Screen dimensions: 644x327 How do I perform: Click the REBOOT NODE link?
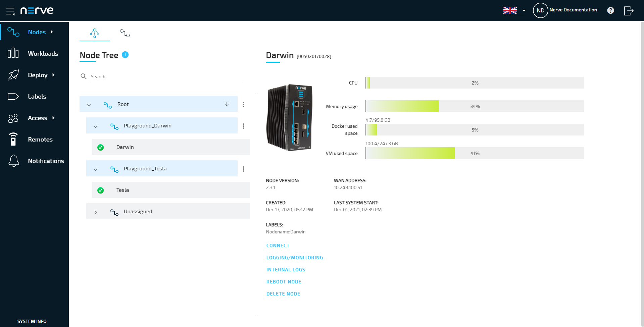tap(284, 282)
